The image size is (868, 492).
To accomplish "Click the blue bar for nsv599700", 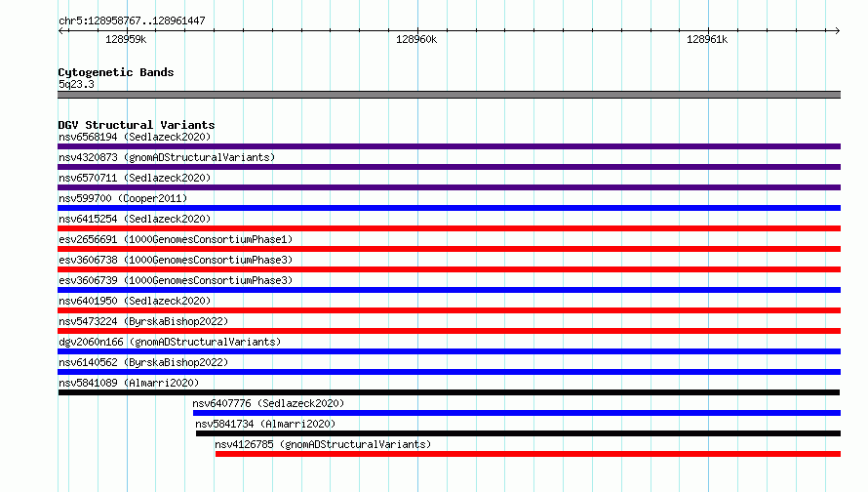I will pos(449,208).
